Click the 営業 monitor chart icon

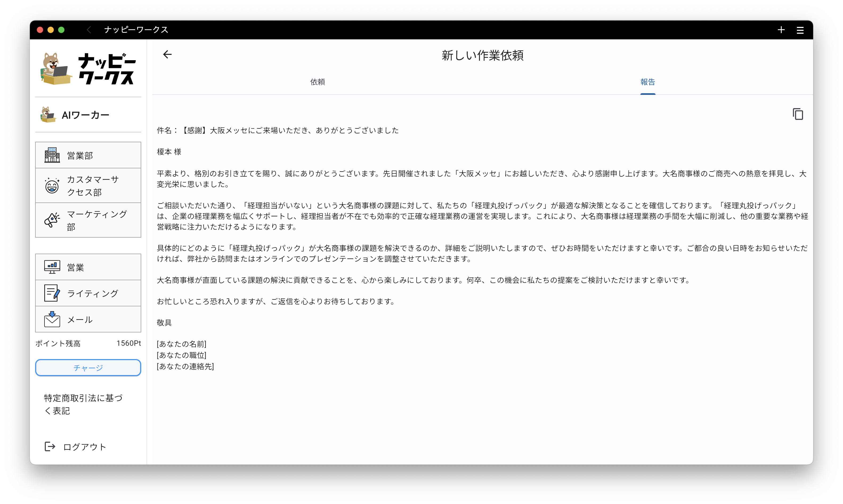pyautogui.click(x=52, y=267)
